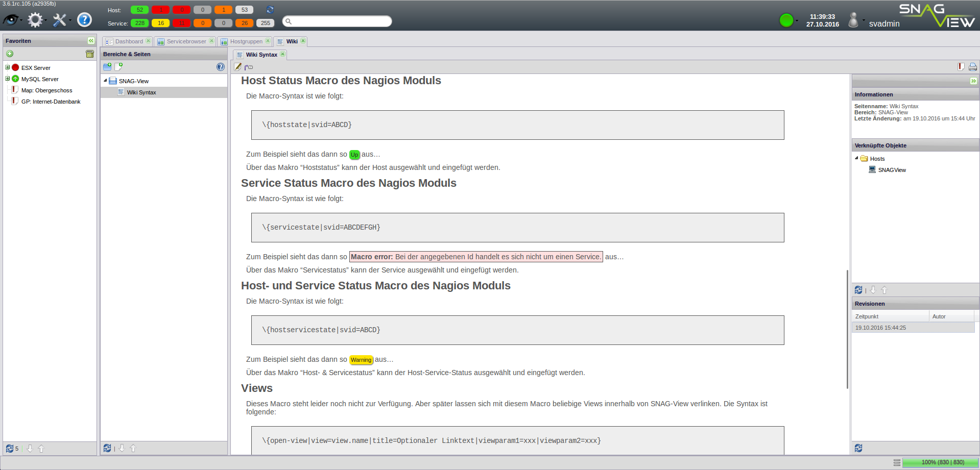The width and height of the screenshot is (980, 470).
Task: Click the user avatar icon
Action: 853,20
